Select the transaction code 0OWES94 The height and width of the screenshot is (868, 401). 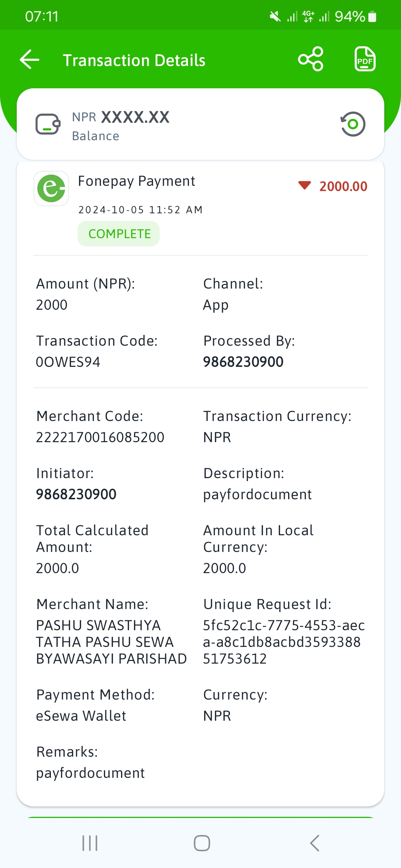(68, 362)
